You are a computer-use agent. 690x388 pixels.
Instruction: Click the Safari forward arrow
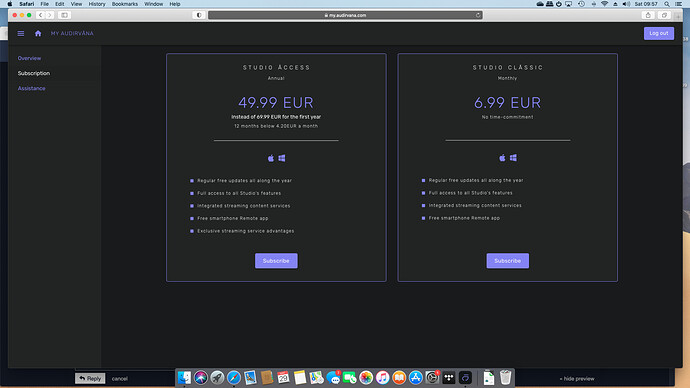pyautogui.click(x=50, y=15)
